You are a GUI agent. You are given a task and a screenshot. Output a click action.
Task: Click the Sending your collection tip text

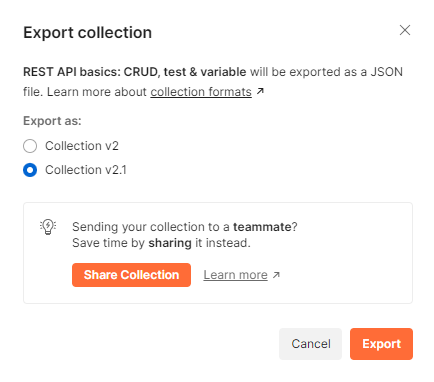pos(185,227)
